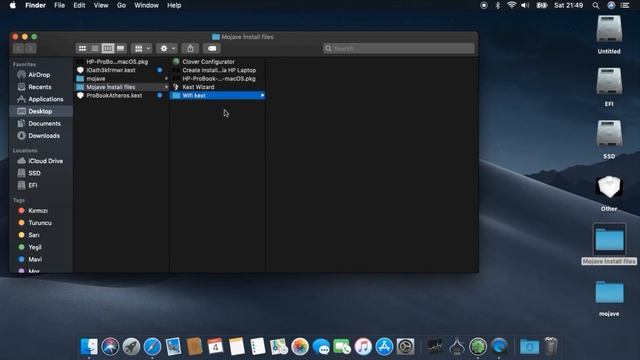
Task: Select the Yeşil green tag
Action: point(35,247)
